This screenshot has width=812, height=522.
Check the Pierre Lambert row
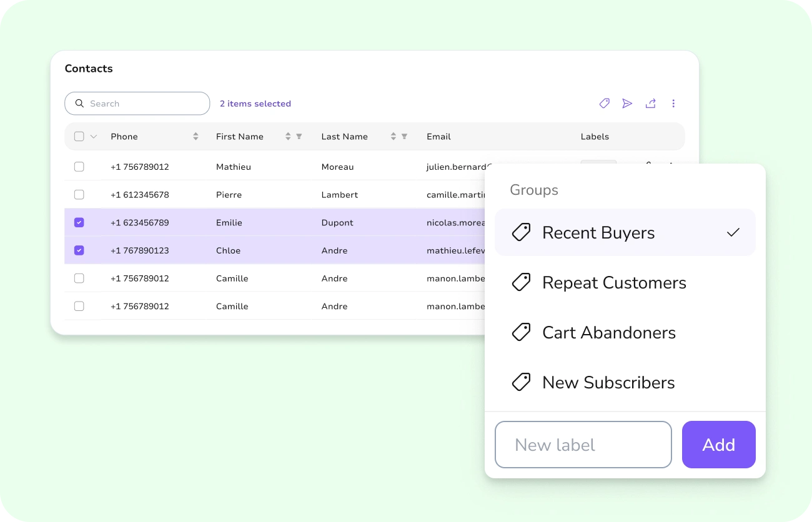click(79, 194)
